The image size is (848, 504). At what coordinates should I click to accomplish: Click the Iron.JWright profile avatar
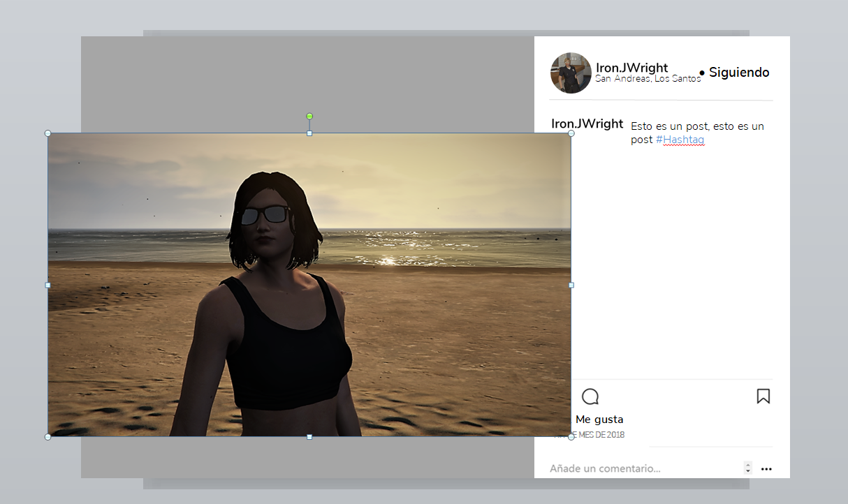click(x=571, y=73)
